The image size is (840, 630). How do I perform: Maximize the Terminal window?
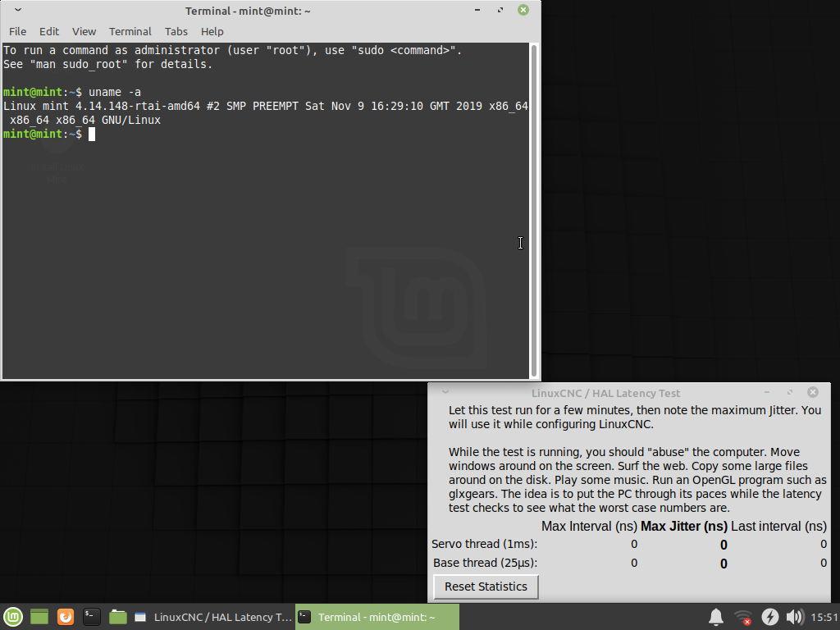[500, 10]
